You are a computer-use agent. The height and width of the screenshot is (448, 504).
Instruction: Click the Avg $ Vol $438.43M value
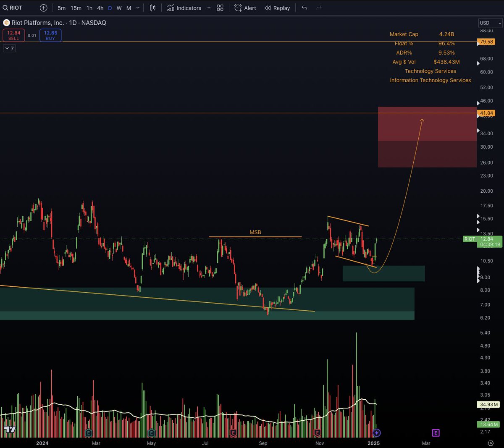(446, 62)
